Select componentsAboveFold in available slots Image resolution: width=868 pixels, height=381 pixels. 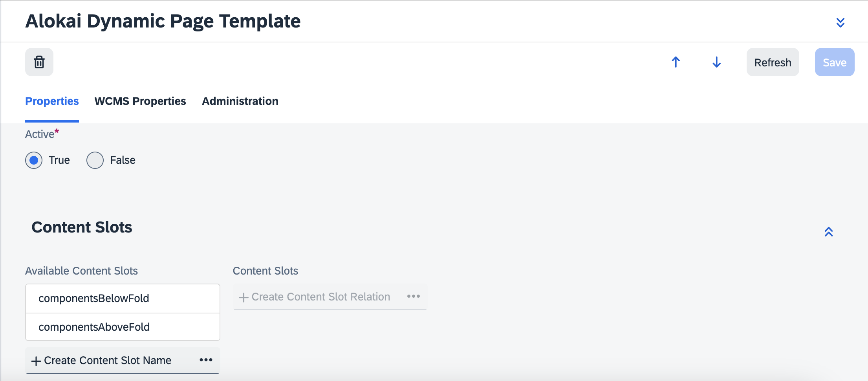94,327
